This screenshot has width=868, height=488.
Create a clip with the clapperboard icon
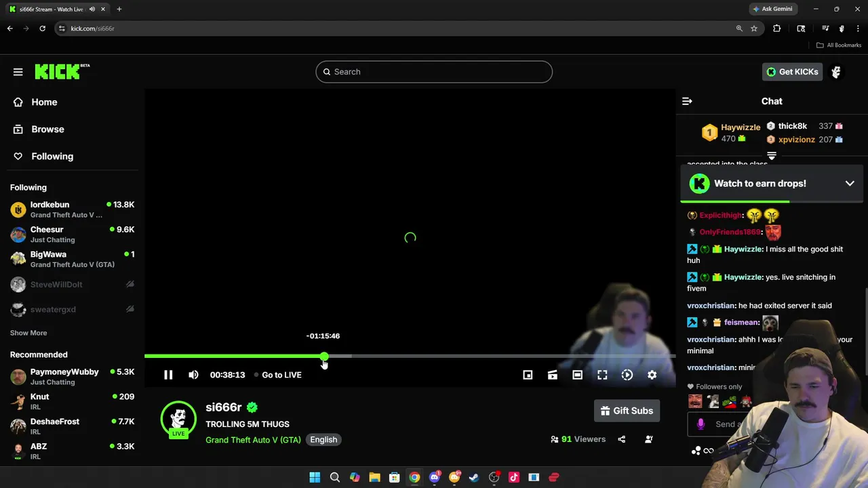click(x=553, y=375)
